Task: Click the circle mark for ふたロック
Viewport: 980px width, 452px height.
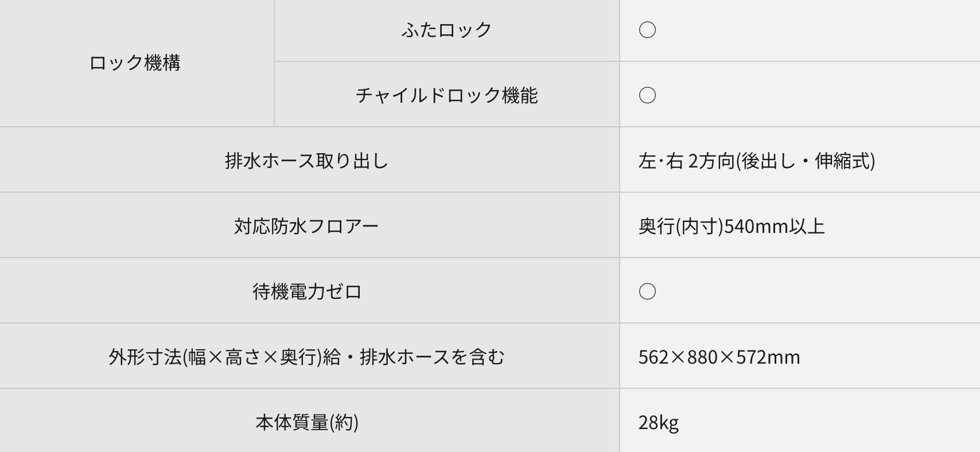Action: pyautogui.click(x=647, y=30)
